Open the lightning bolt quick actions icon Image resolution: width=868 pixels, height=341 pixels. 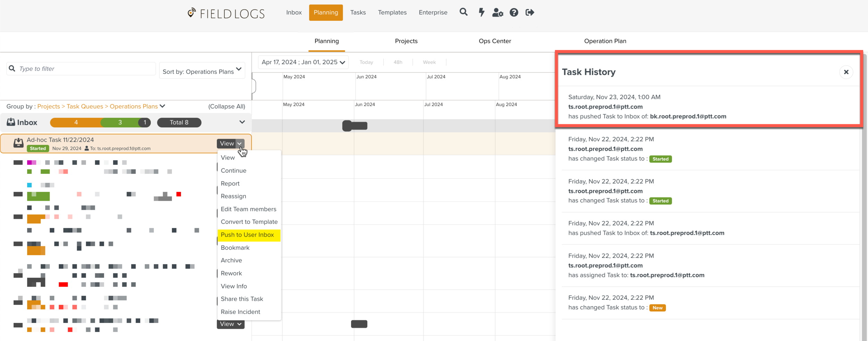pos(481,12)
